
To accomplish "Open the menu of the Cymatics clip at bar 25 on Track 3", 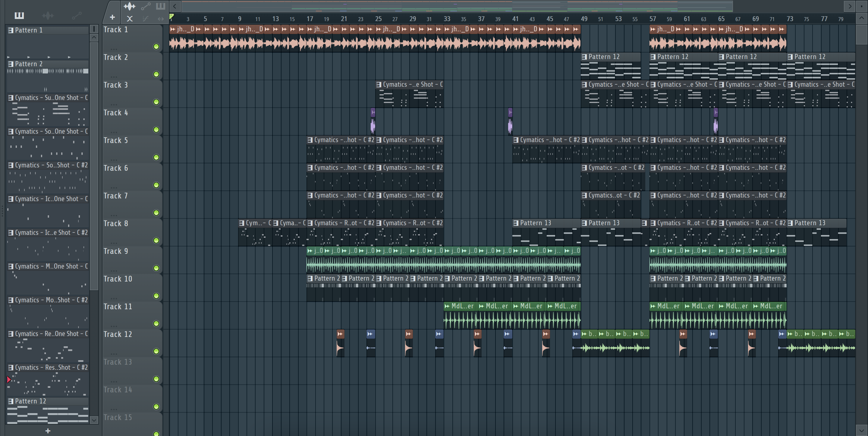I will click(x=379, y=85).
